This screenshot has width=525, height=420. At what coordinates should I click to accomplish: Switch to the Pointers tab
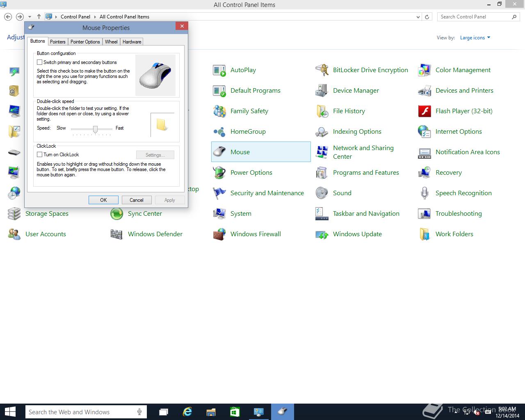pyautogui.click(x=58, y=42)
